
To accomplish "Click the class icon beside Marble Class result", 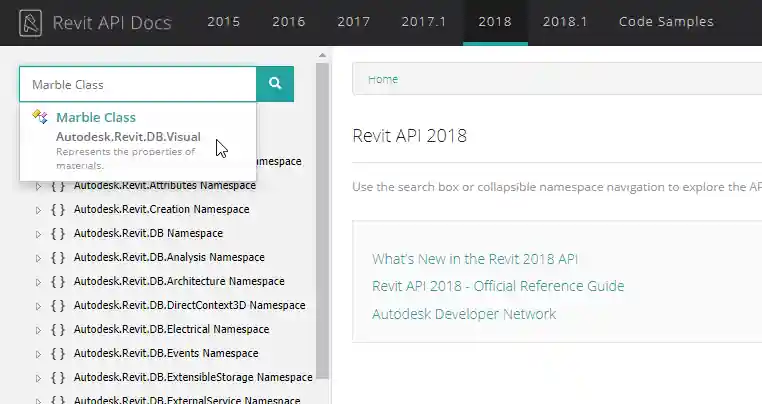I will (x=40, y=117).
